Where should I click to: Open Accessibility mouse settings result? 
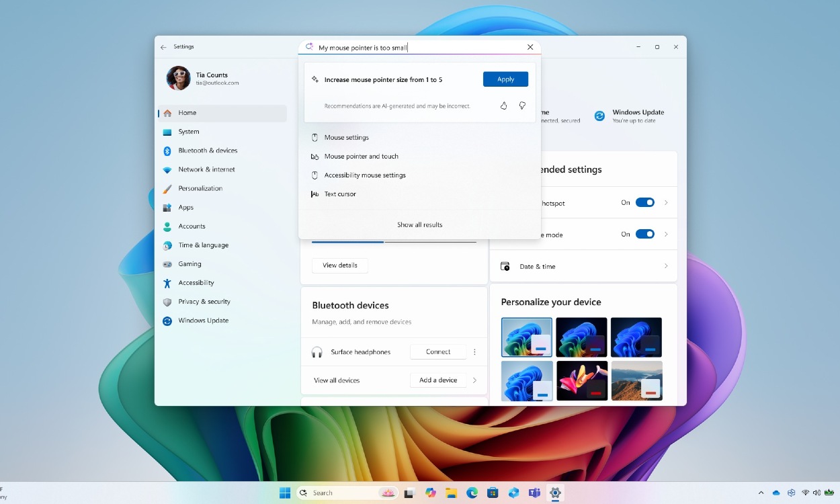(365, 175)
